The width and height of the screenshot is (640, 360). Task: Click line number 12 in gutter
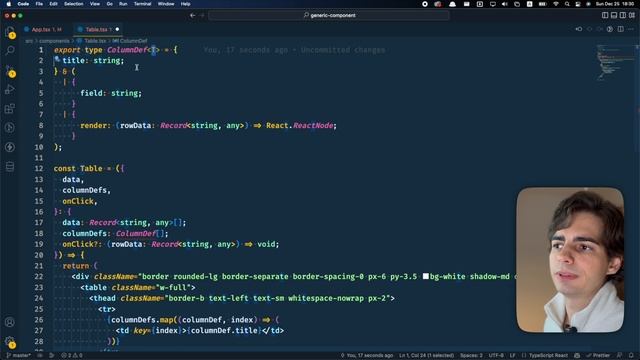[x=39, y=169]
